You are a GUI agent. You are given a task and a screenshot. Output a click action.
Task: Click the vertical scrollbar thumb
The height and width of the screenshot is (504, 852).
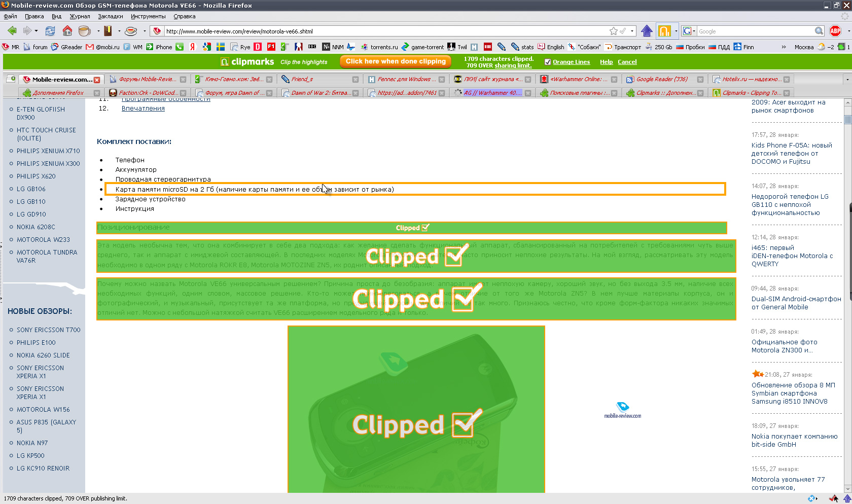847,120
